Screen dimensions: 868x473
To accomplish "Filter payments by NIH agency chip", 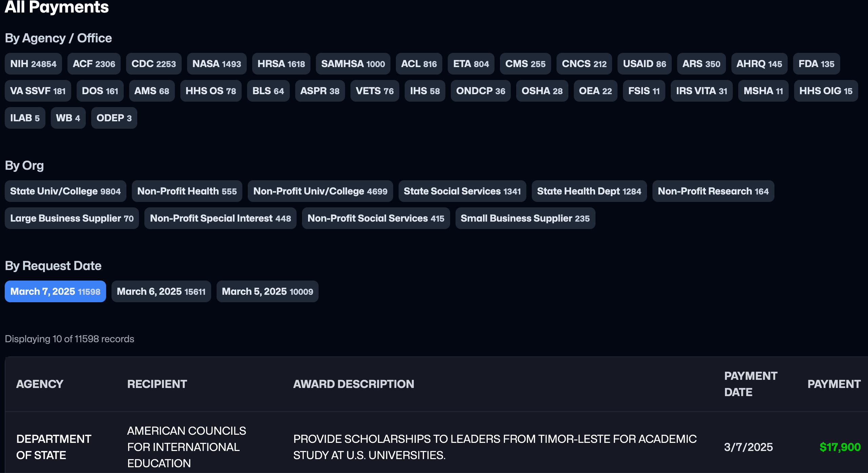I will (33, 64).
